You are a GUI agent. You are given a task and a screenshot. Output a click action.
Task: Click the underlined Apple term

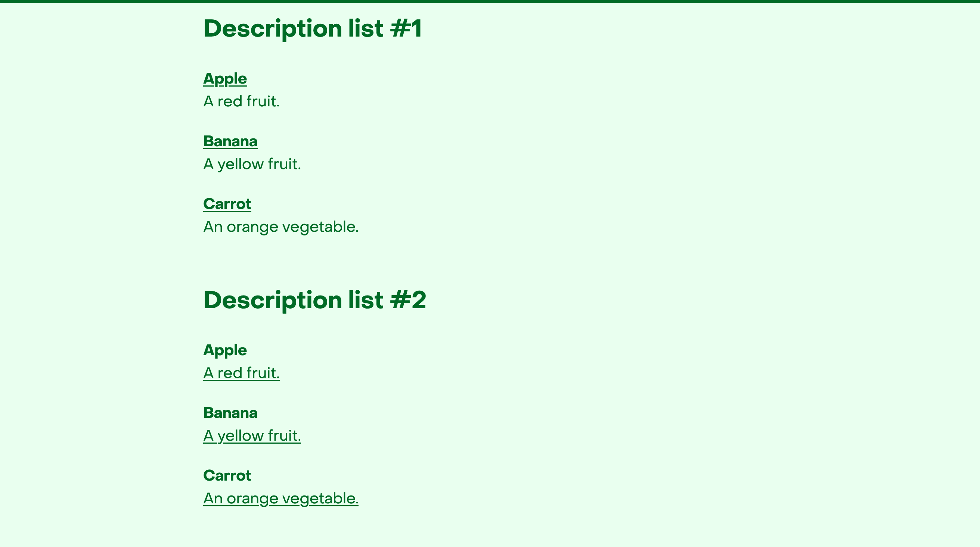[x=225, y=79]
